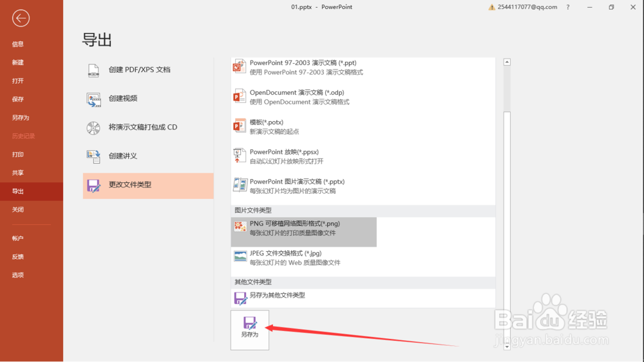
Task: Click the save as another file type icon
Action: (x=240, y=298)
